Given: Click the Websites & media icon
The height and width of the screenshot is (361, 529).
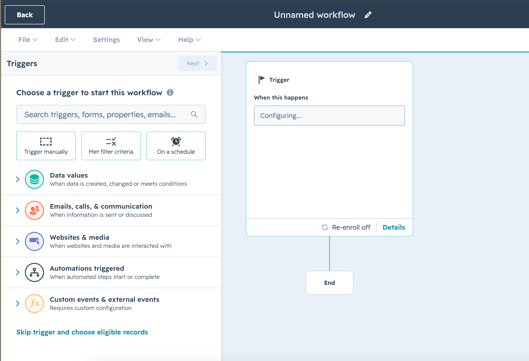Looking at the screenshot, I should tap(34, 242).
